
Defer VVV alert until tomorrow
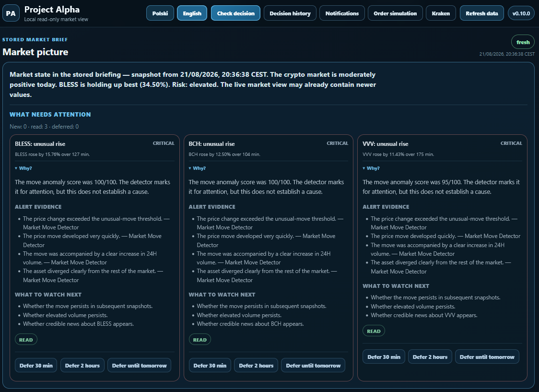pos(487,357)
